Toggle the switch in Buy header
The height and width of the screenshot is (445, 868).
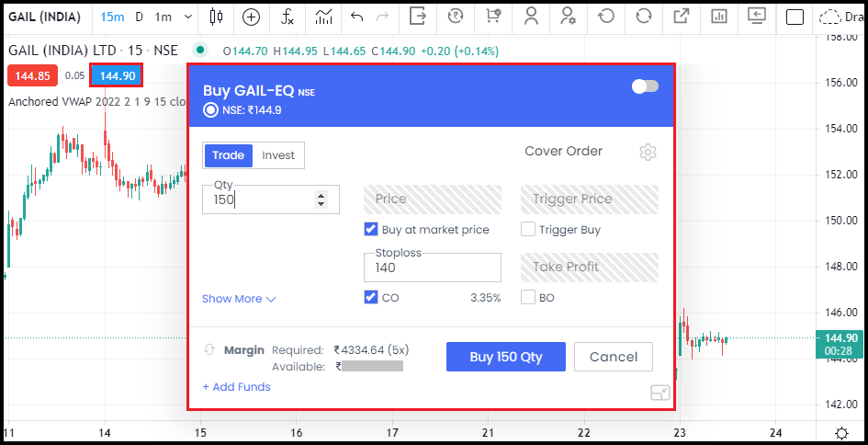pyautogui.click(x=646, y=86)
